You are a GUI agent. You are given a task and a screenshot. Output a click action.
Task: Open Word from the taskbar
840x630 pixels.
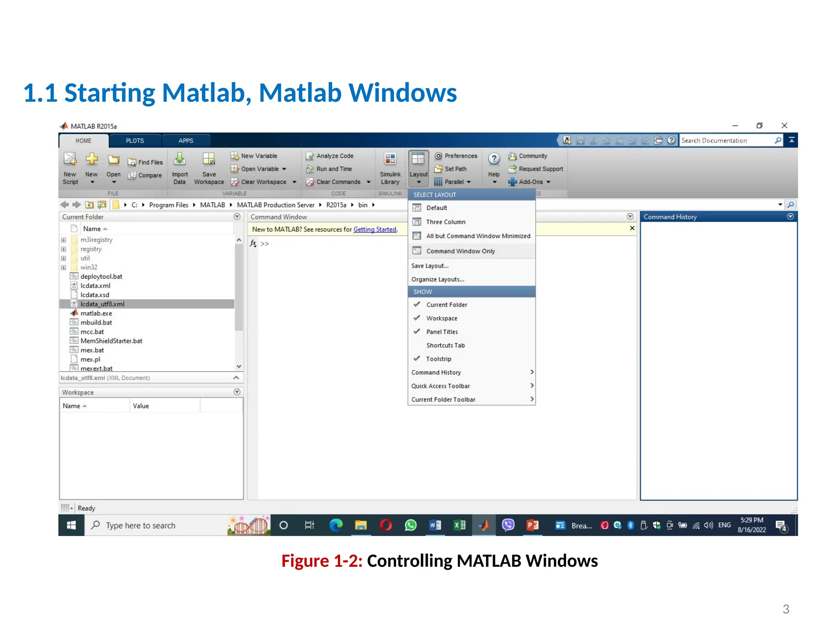435,525
